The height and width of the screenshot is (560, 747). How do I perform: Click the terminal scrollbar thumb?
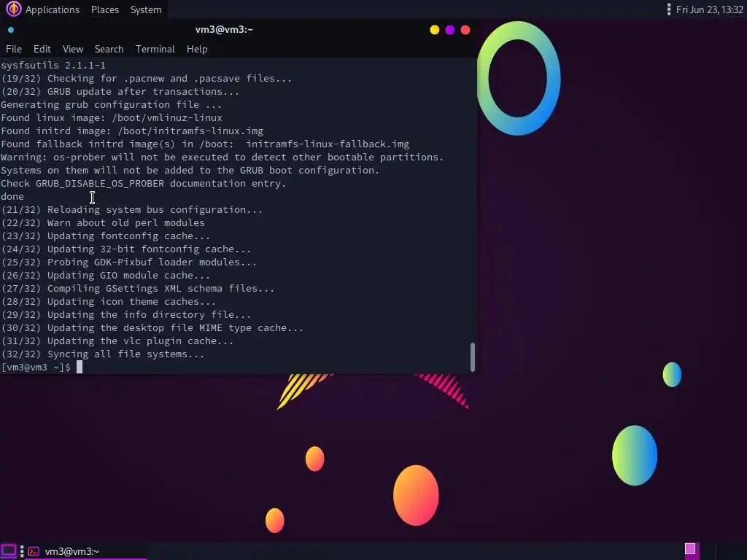(473, 357)
